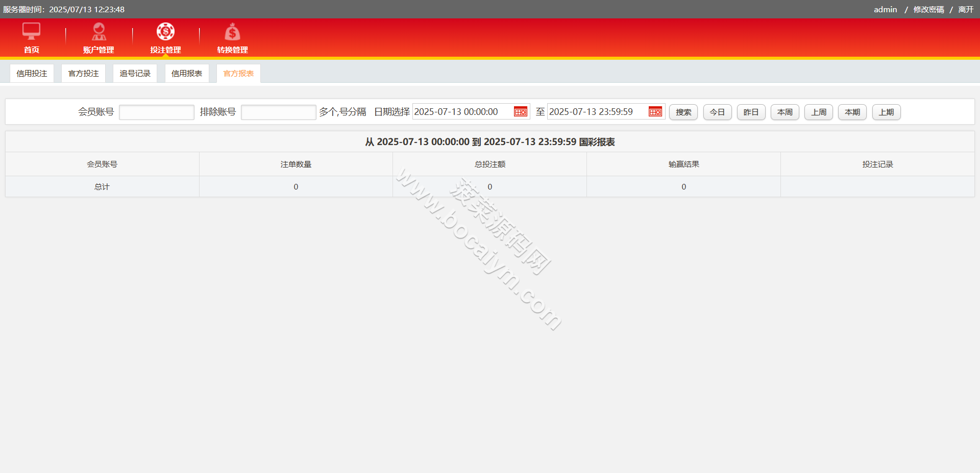Screen dimensions: 980x473
Task: Click the 总计 row label
Action: point(102,187)
